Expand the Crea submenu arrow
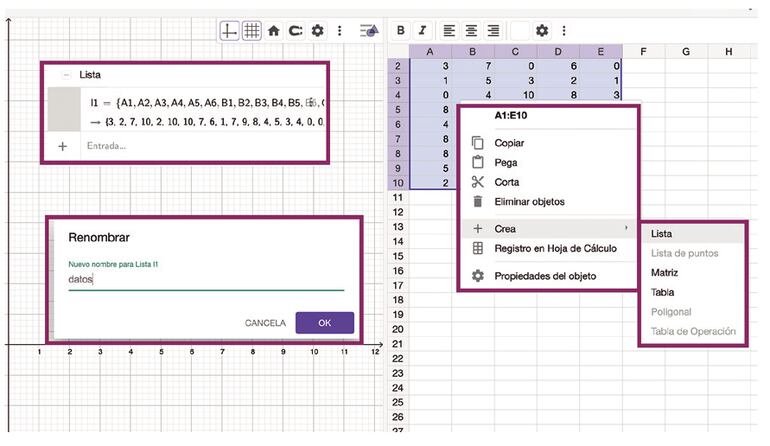Image resolution: width=770 pixels, height=446 pixels. [x=626, y=228]
